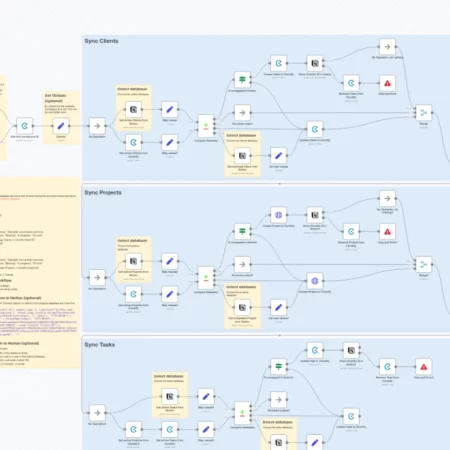Select 'No Operation, do nothing' node in Sync Clients

(387, 47)
